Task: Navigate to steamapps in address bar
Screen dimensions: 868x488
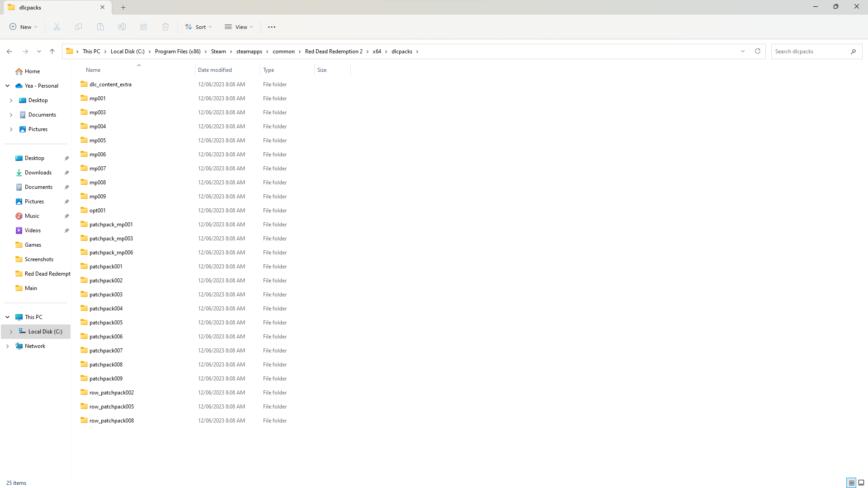Action: 249,52
